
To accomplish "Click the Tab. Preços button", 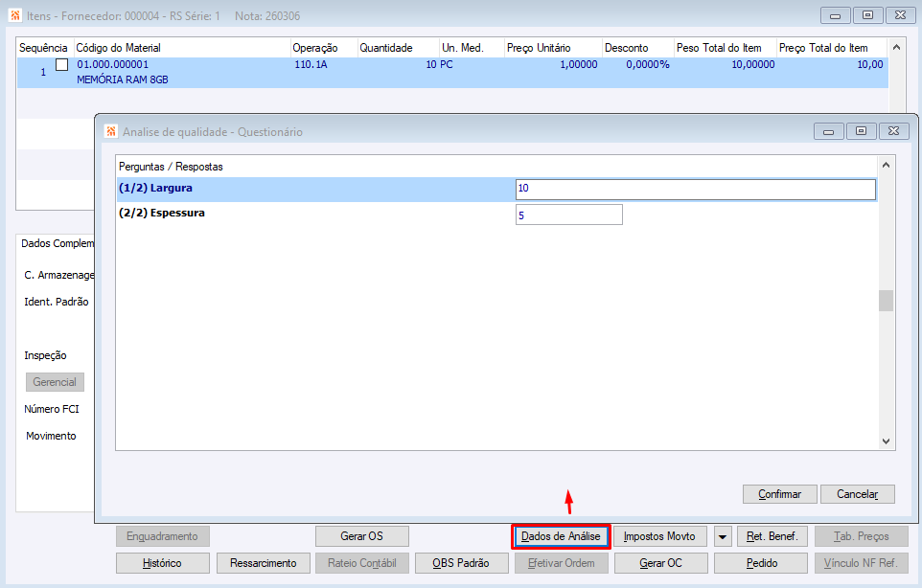I will click(862, 536).
